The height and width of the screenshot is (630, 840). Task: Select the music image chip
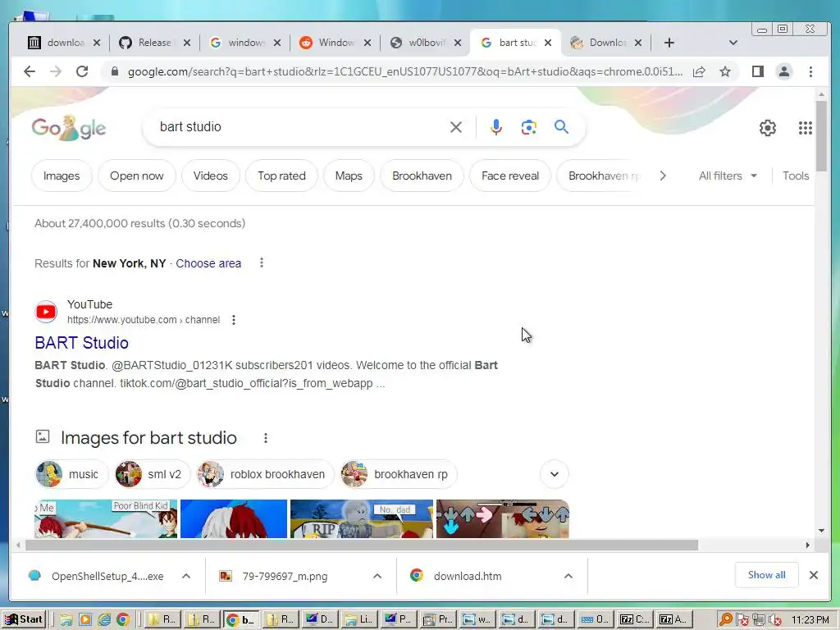click(71, 474)
